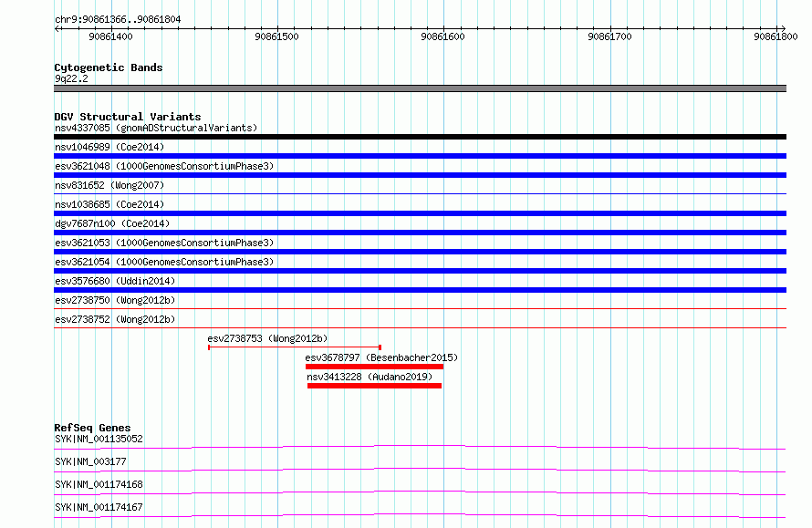Open variant nsv4337085 (gnomADStructuralVariants) label

[x=156, y=128]
